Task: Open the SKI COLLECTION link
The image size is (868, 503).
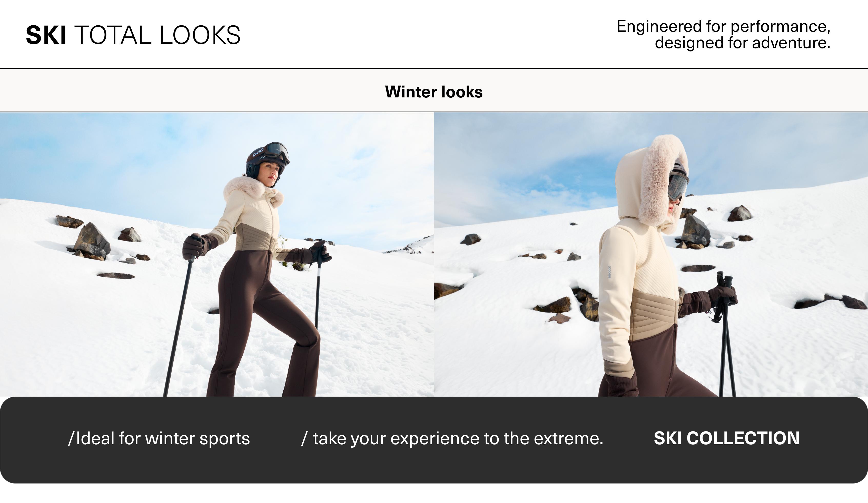Action: tap(726, 438)
